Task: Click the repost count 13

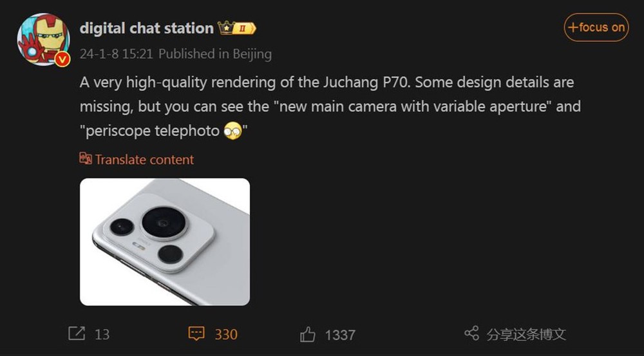Action: [x=102, y=335]
